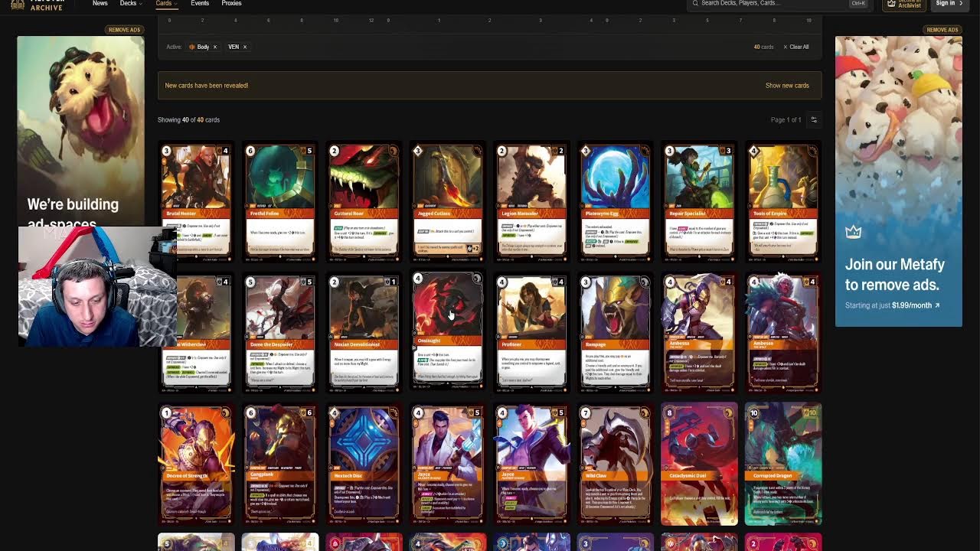
Task: Open the Cataclysmic Duel card
Action: coord(699,465)
